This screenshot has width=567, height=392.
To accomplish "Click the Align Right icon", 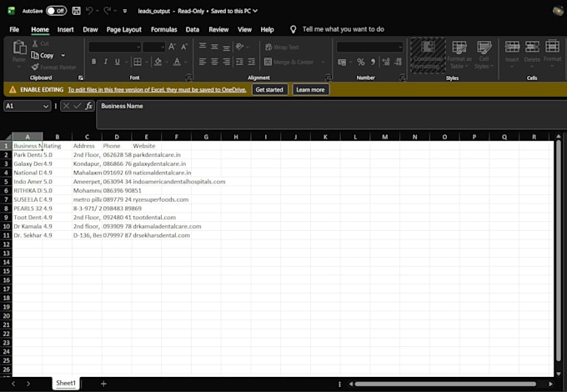I will [226, 62].
